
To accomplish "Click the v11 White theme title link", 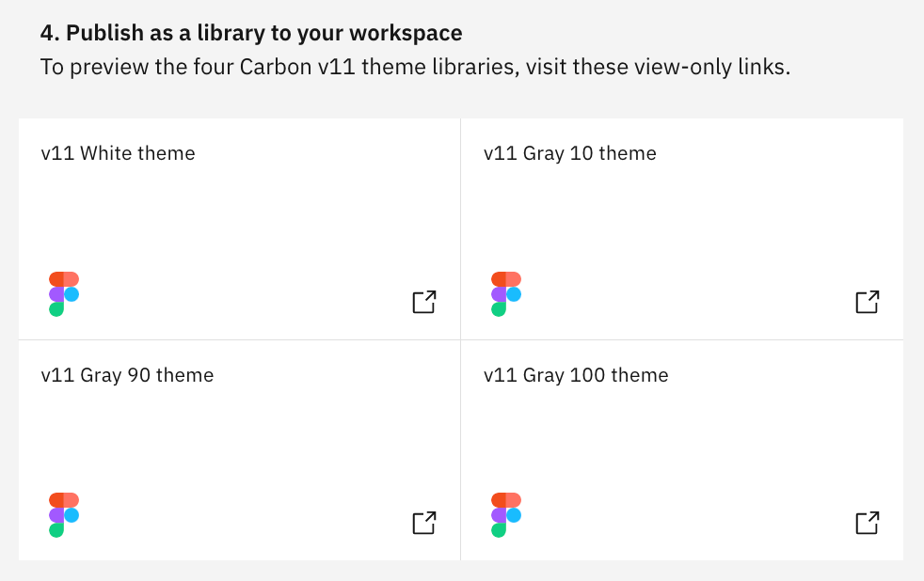I will [118, 153].
